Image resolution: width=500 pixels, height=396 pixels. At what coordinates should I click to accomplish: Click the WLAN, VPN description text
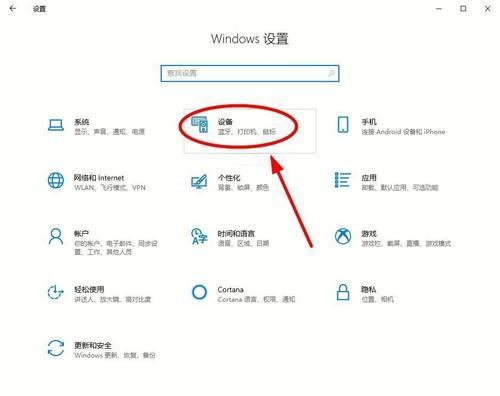pos(110,188)
